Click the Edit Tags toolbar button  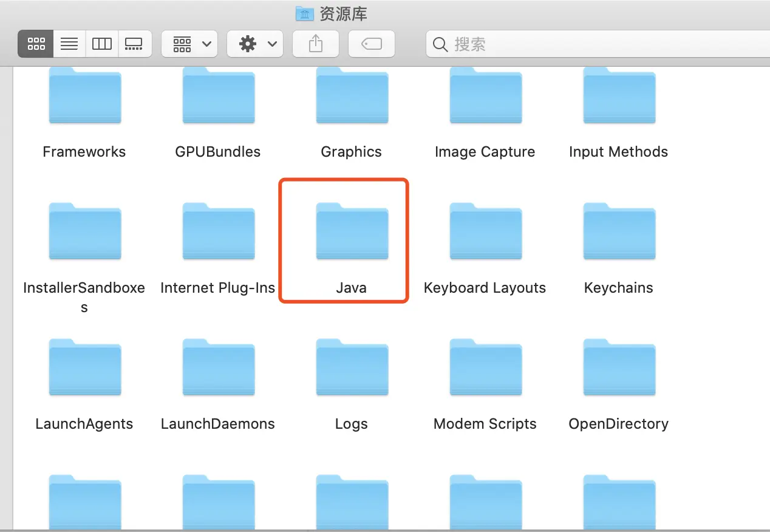[372, 44]
